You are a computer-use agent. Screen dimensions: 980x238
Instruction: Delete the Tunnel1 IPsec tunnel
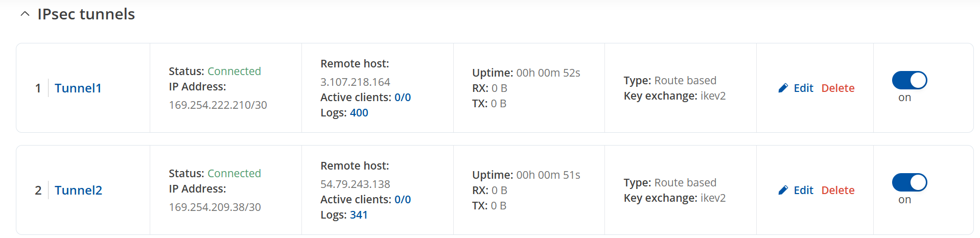[838, 88]
